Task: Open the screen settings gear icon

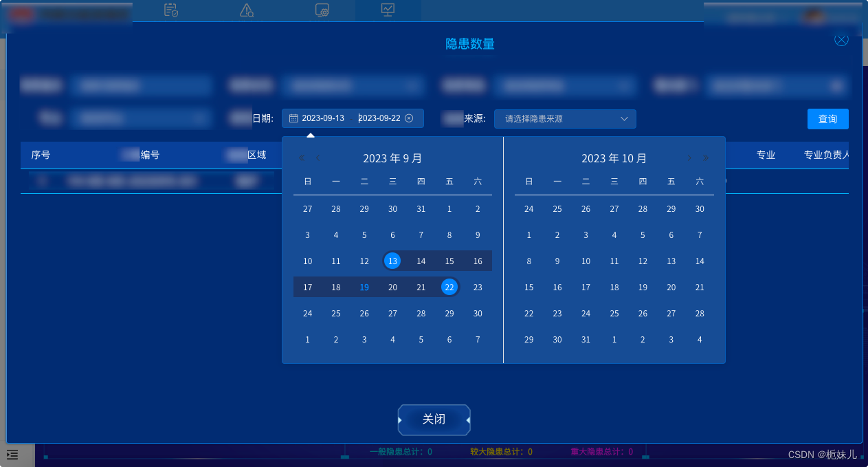Action: pos(322,10)
